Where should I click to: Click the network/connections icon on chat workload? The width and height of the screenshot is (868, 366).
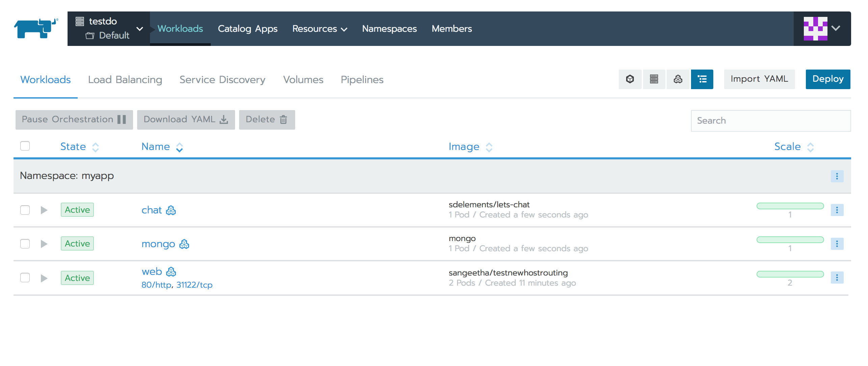pos(170,209)
